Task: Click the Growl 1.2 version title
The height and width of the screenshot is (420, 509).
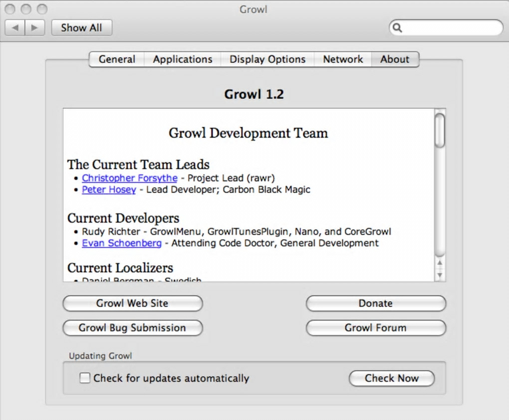Action: 254,94
